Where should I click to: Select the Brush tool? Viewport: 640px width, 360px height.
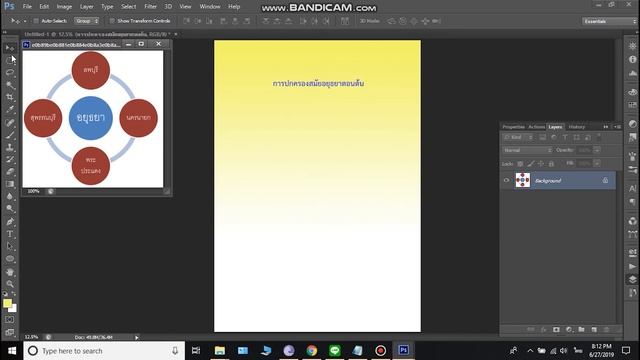pos(10,135)
